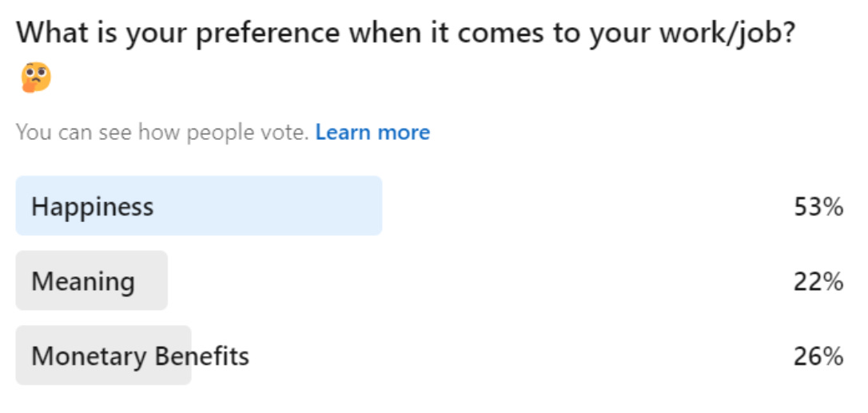Click the 53% vote result
This screenshot has width=868, height=413.
pyautogui.click(x=818, y=207)
